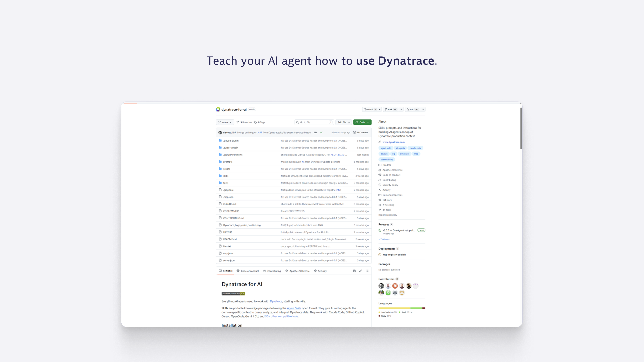Open the + 7 releases link

(384, 239)
